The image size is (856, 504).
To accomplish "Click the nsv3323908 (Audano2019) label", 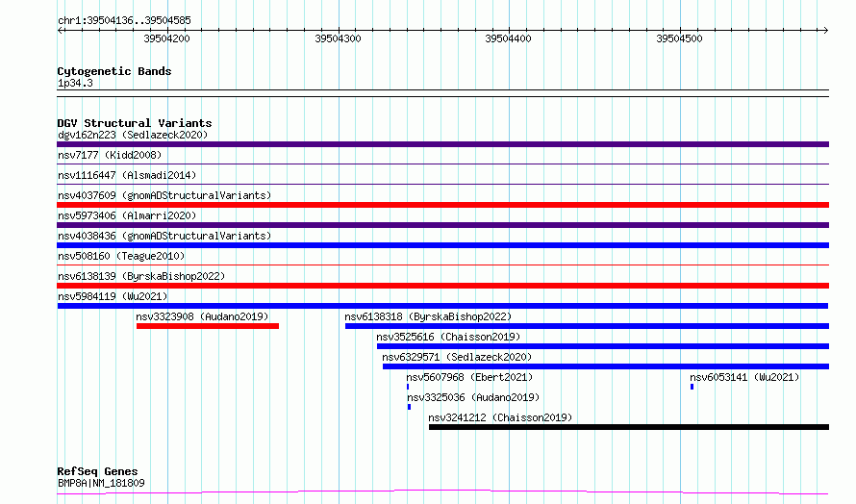I will pos(202,316).
